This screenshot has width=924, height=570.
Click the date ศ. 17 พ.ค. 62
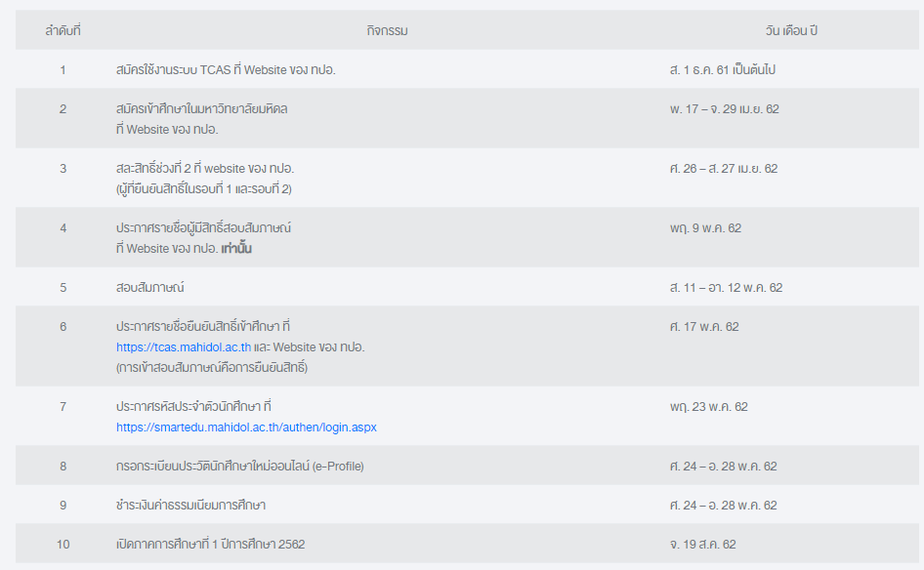(704, 327)
